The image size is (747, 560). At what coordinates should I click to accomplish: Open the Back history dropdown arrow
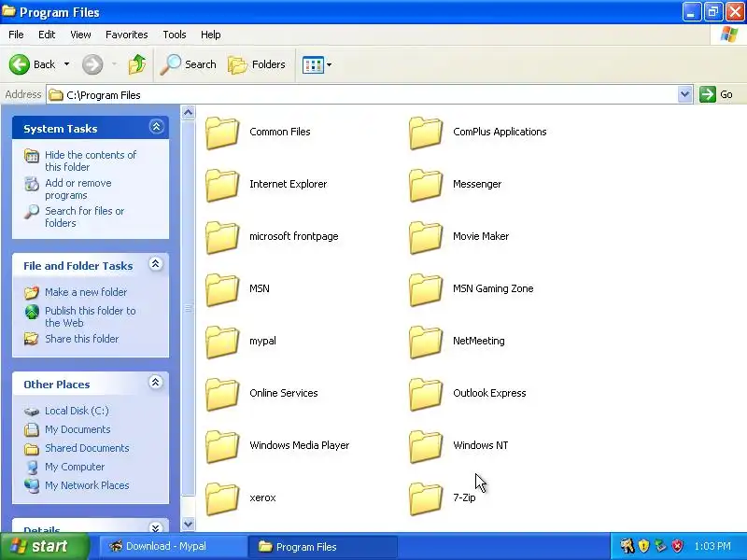click(x=66, y=64)
